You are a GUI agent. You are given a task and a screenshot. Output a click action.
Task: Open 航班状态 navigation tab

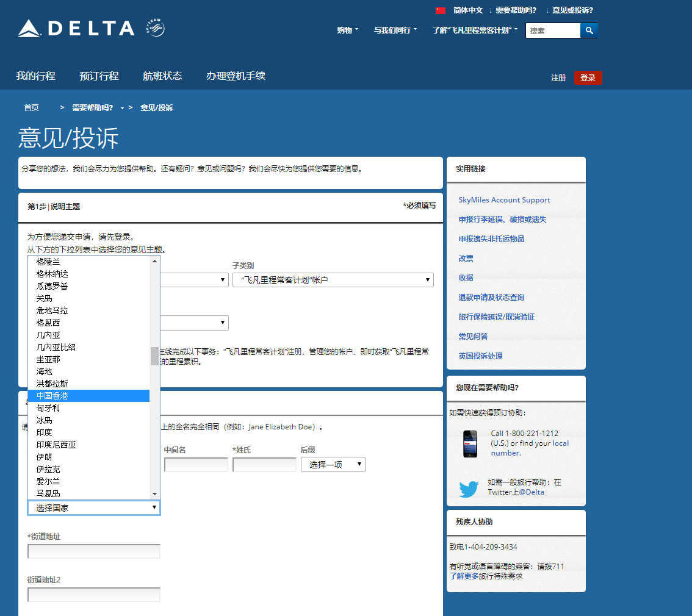[162, 76]
